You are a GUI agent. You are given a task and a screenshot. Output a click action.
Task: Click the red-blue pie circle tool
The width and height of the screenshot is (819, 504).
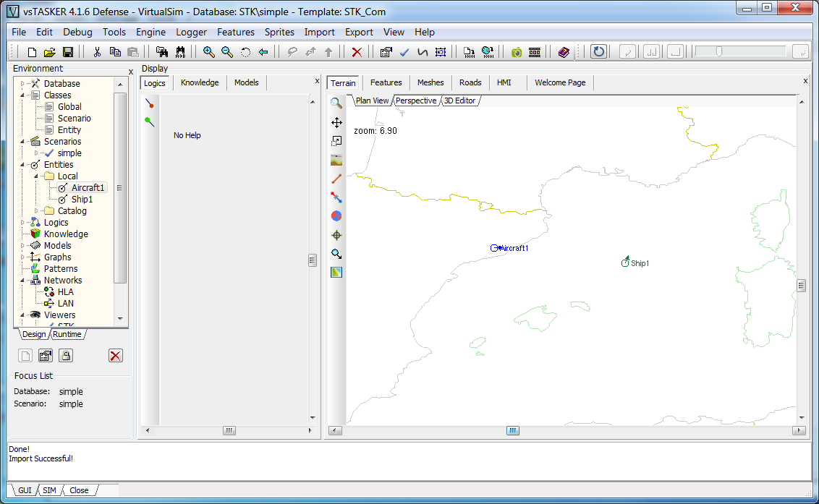click(336, 216)
